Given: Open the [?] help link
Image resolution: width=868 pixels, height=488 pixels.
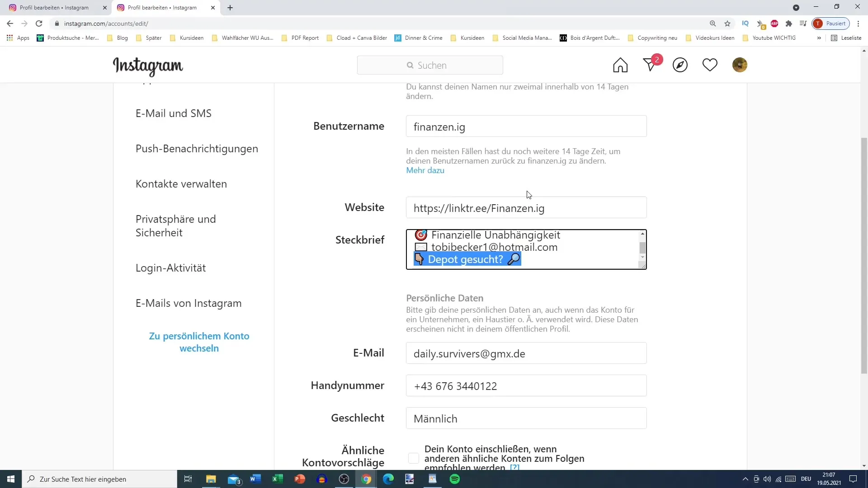Looking at the screenshot, I should click(x=514, y=467).
